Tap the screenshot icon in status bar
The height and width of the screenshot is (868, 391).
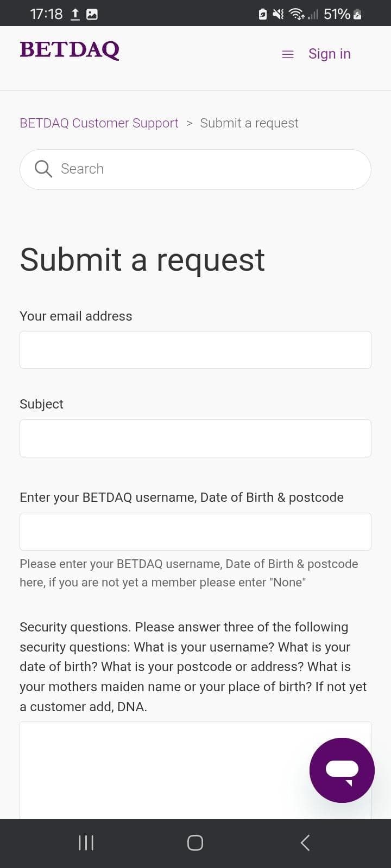[91, 14]
